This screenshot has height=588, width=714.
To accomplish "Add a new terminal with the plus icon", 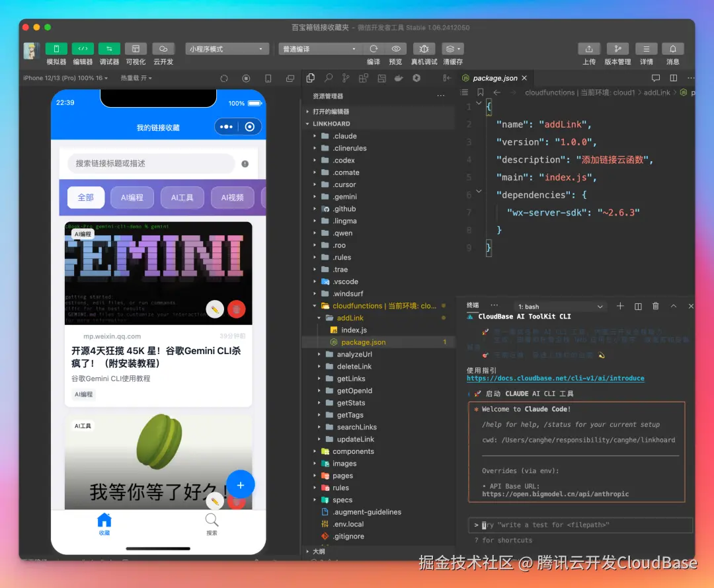I will [620, 307].
